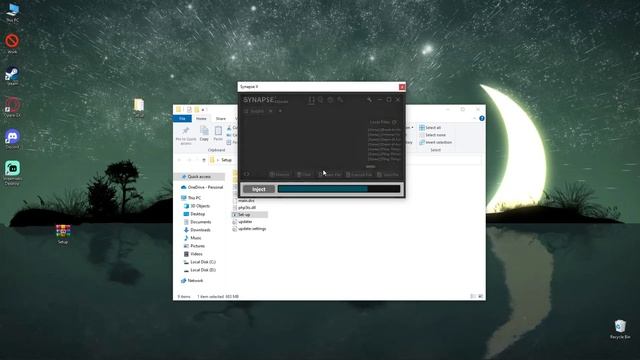This screenshot has height=360, width=640.
Task: Open the wrench options icon in Synapse
Action: [x=369, y=100]
